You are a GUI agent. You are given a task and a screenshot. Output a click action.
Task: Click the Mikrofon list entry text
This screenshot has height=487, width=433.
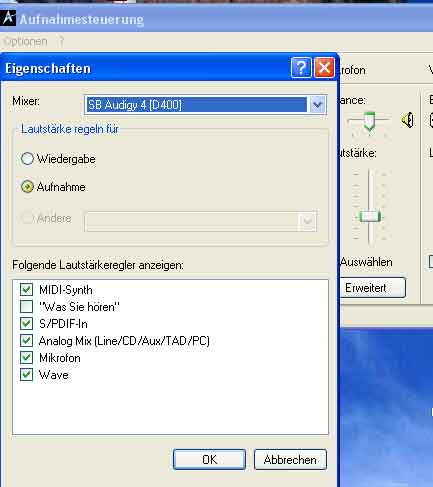coord(60,358)
